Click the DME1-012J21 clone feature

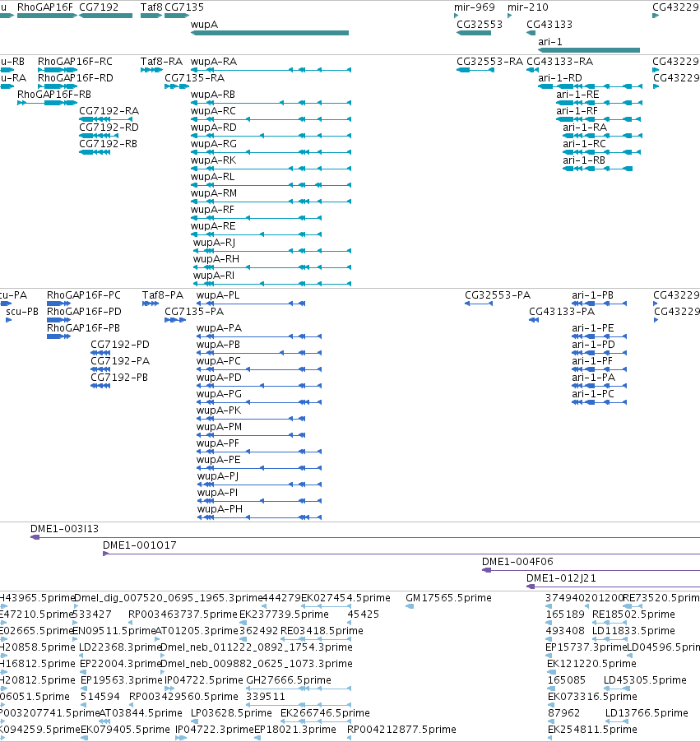(613, 587)
